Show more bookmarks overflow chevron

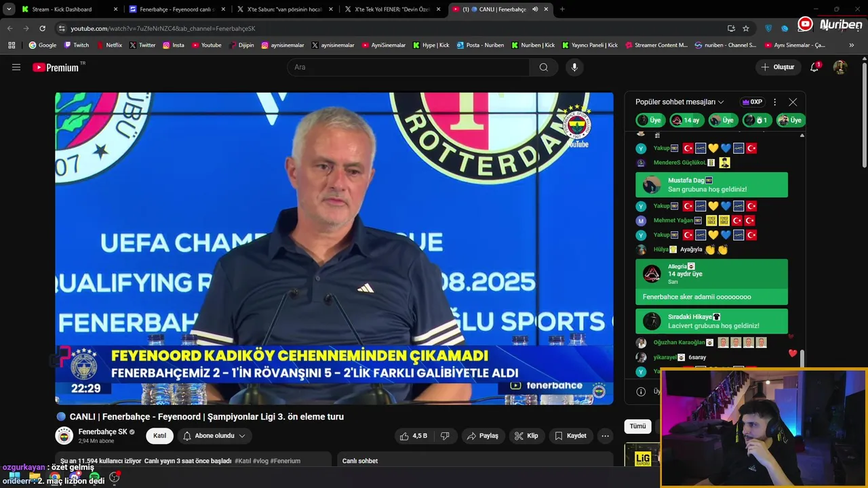(852, 45)
